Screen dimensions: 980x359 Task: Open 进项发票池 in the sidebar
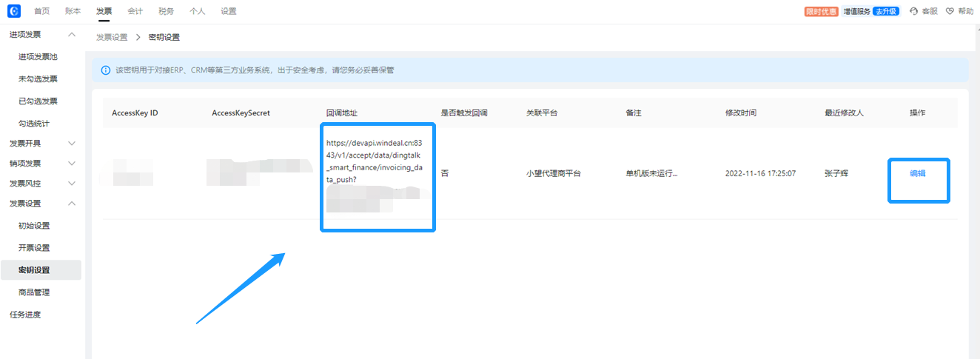tap(38, 57)
